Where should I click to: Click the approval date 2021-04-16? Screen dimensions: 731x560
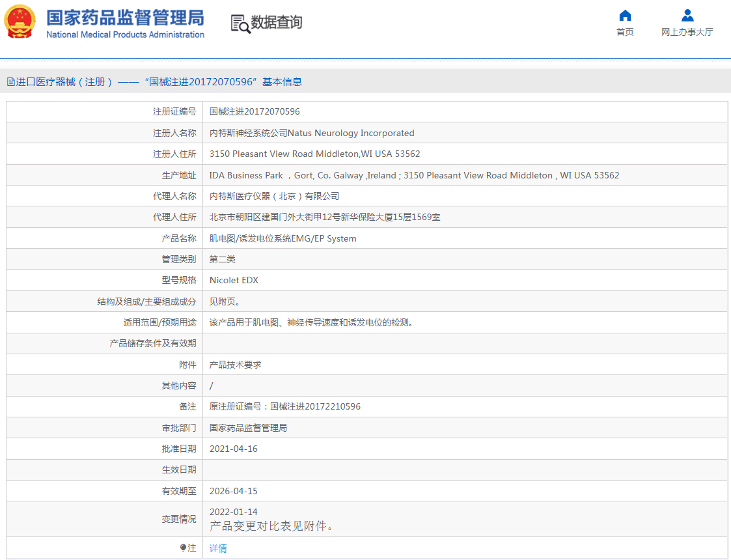point(233,449)
